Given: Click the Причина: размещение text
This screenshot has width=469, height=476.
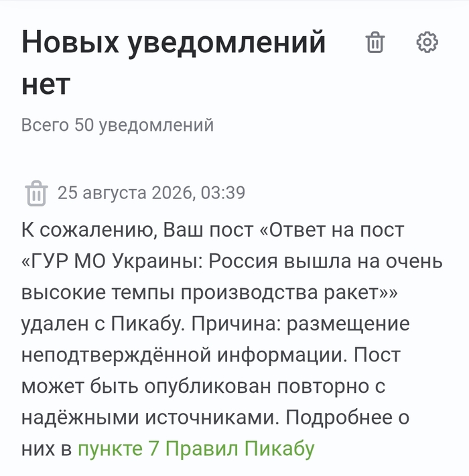Looking at the screenshot, I should (x=300, y=324).
